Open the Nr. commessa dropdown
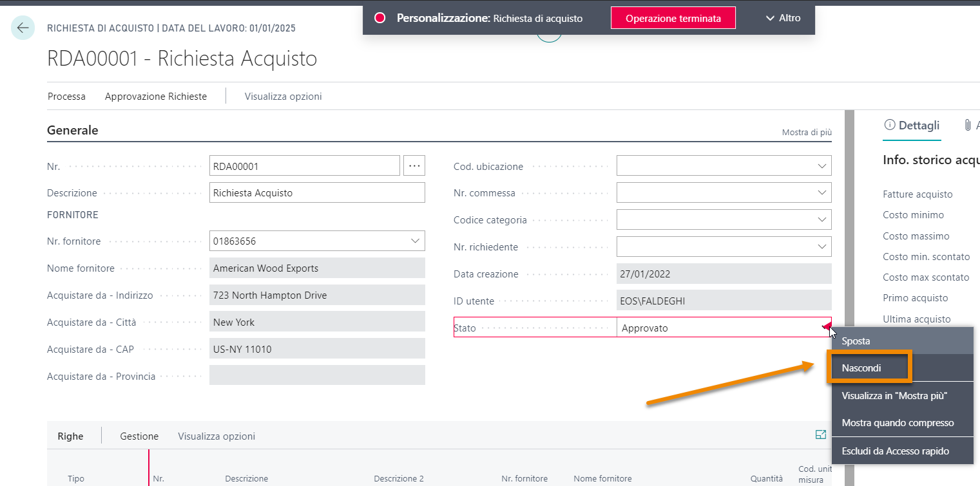 pos(821,192)
